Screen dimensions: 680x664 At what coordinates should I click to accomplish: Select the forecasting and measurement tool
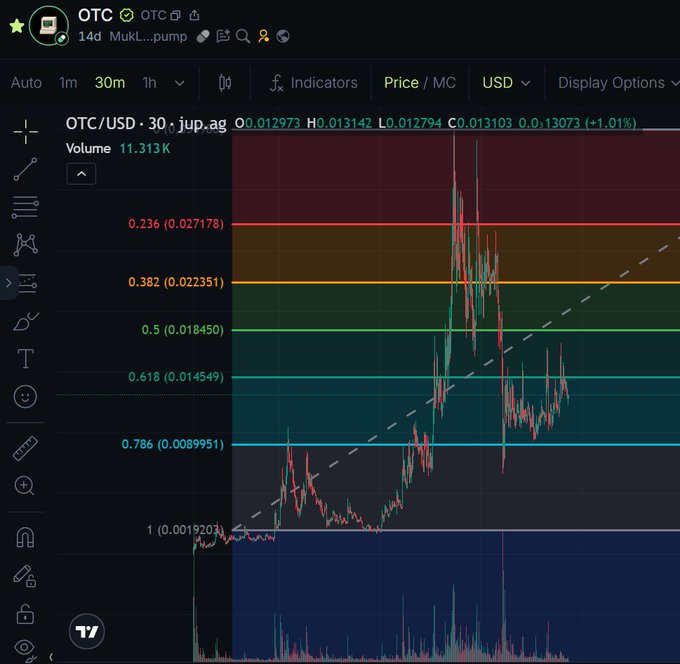coord(28,283)
